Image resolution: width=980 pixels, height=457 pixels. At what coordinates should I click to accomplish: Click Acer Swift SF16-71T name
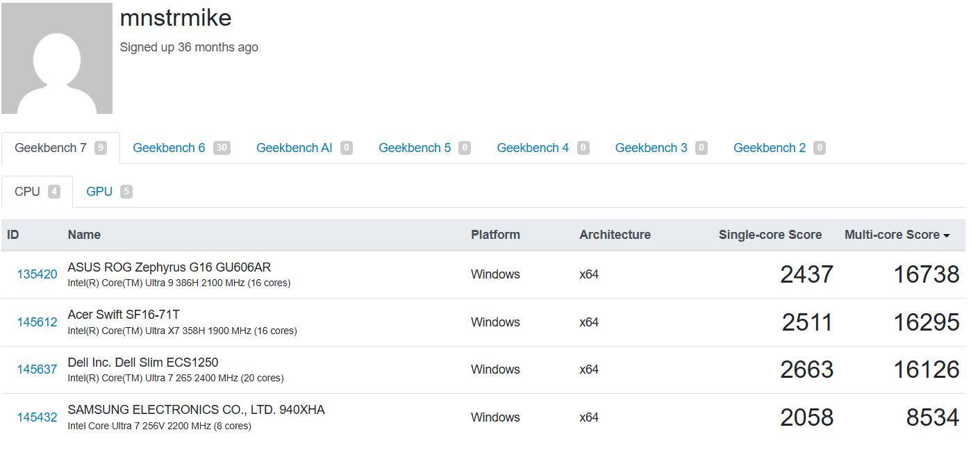click(x=124, y=315)
